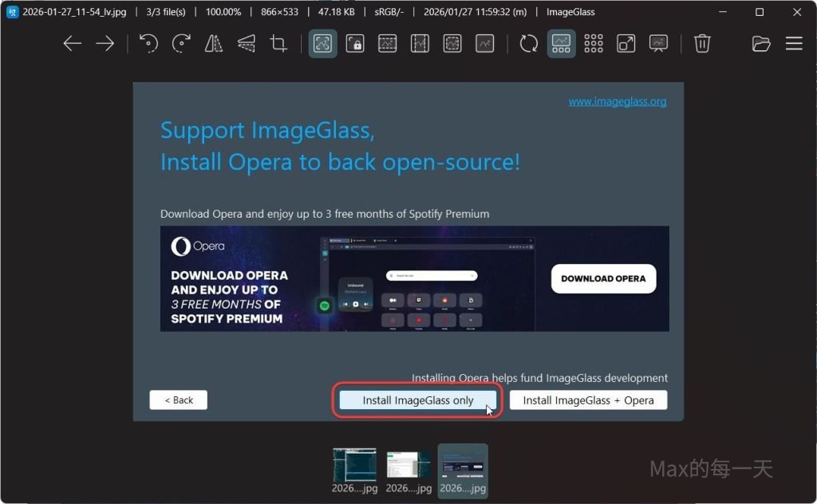The image size is (817, 504).
Task: Toggle the checkerboard background icon
Action: [594, 44]
